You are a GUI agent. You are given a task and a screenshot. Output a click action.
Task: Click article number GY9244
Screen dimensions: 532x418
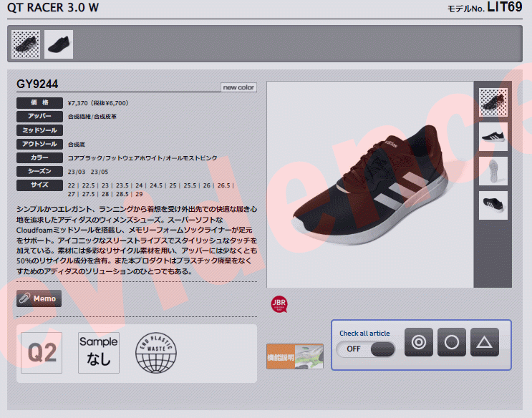[x=37, y=84]
